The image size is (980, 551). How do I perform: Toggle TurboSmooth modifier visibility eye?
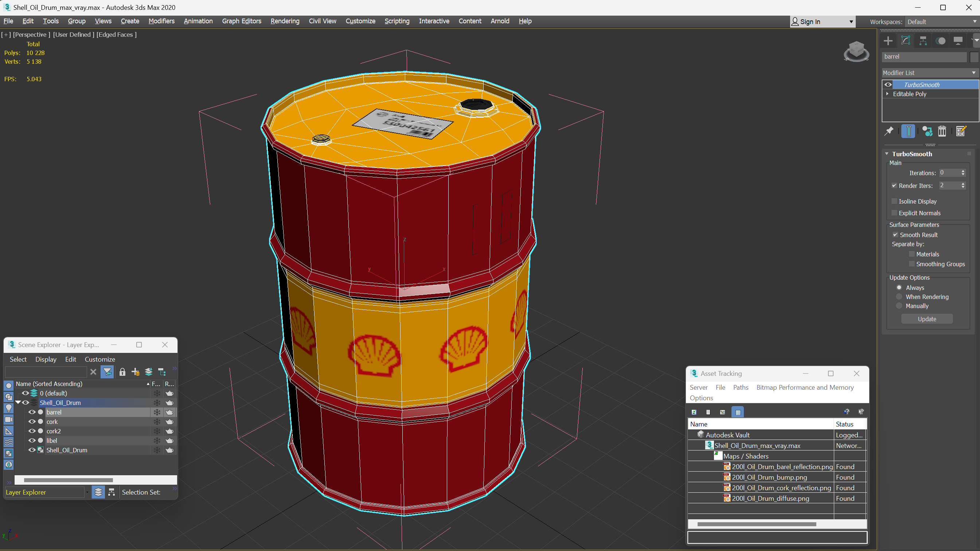(888, 84)
